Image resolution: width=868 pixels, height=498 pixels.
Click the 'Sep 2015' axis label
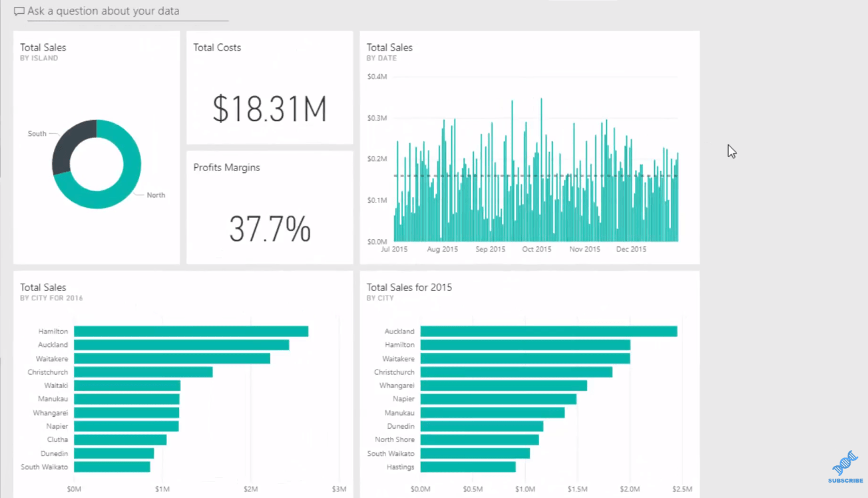click(491, 249)
